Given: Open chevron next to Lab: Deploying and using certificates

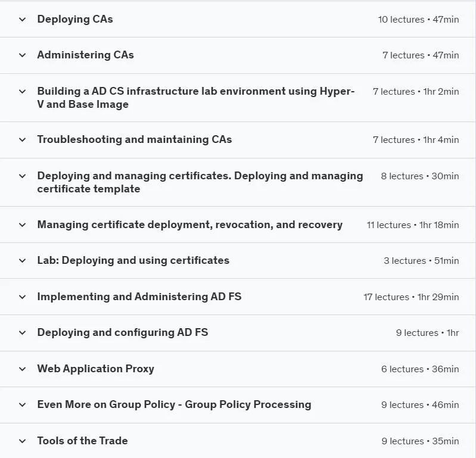Looking at the screenshot, I should tap(22, 261).
